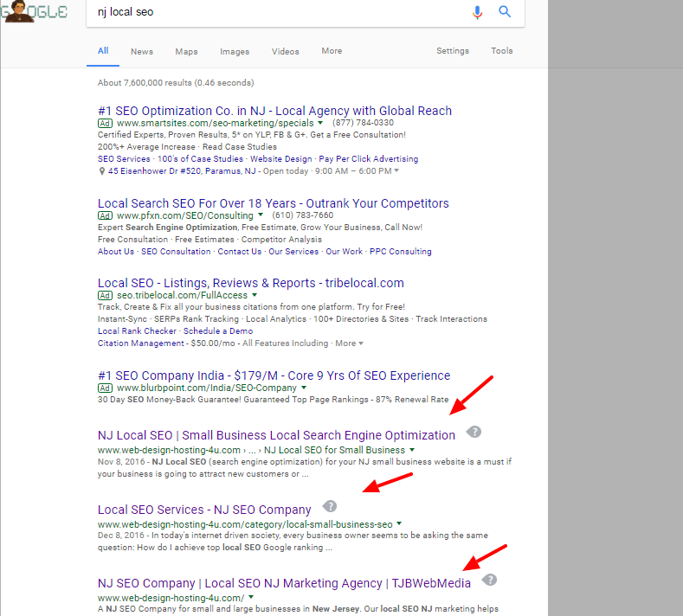Viewport: 683px width, 616px height.
Task: Switch to the Videos tab
Action: (286, 51)
